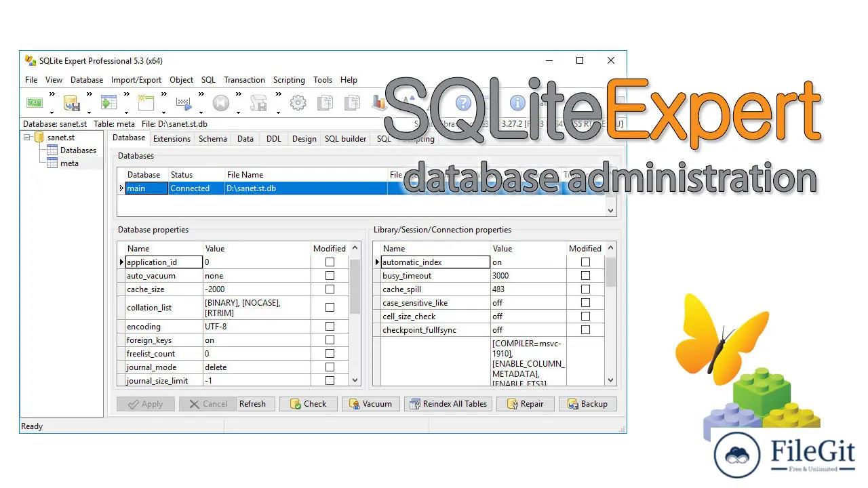Click the grayed paste toolbar icon
Viewport: 868px width, 488px height.
(x=352, y=103)
